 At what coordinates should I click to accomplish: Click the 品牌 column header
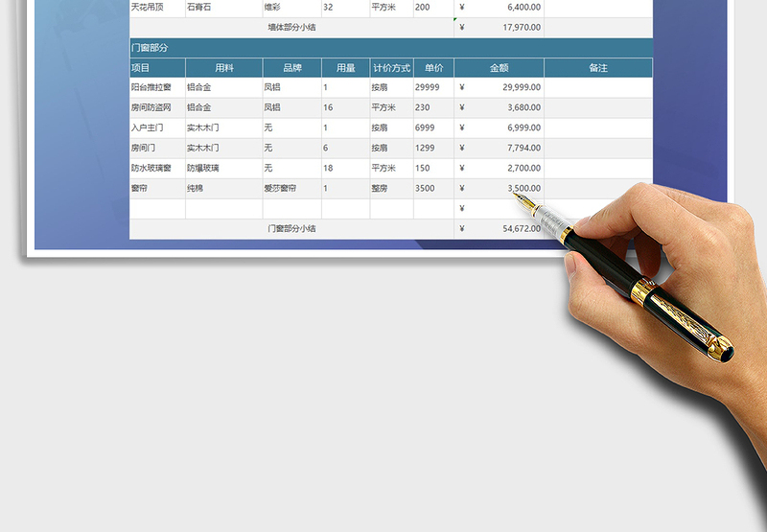(291, 68)
